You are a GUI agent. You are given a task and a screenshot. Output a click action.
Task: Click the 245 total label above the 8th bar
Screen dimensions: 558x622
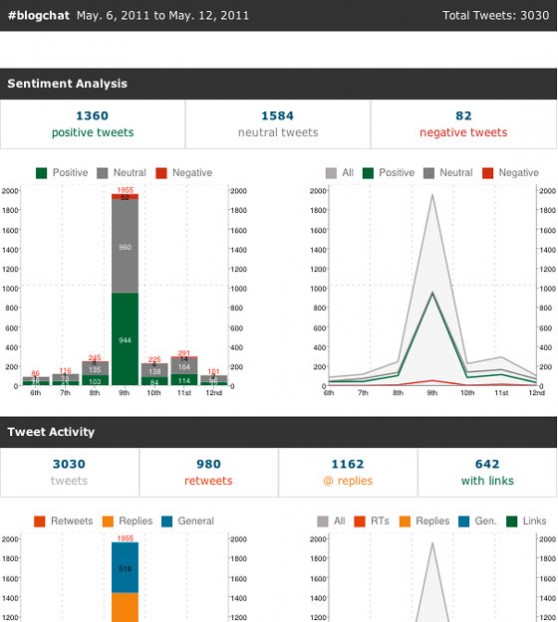pos(95,357)
